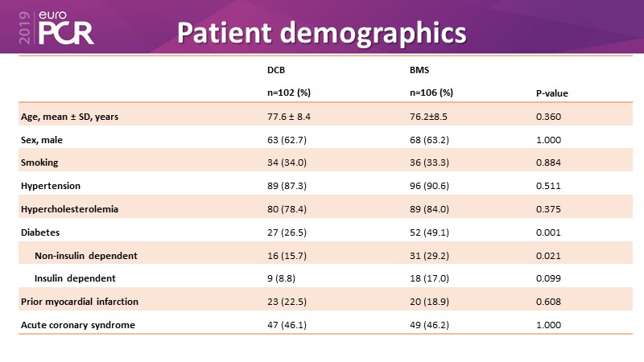Click the Sex, male row label
The image size is (644, 362).
point(43,140)
